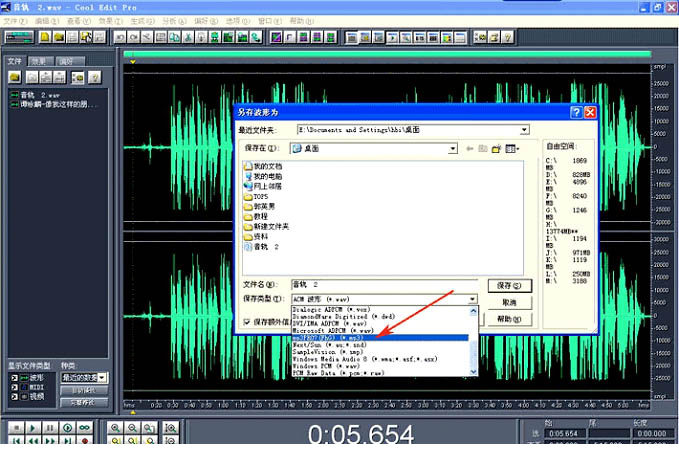Click the multitrack/waveform view switch button
679x461 pixels.
pos(19,38)
